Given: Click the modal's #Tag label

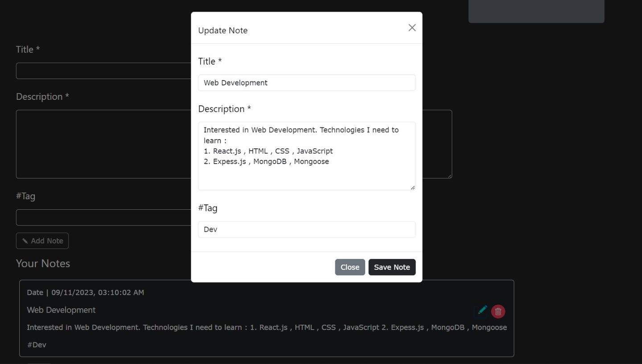Looking at the screenshot, I should (208, 208).
